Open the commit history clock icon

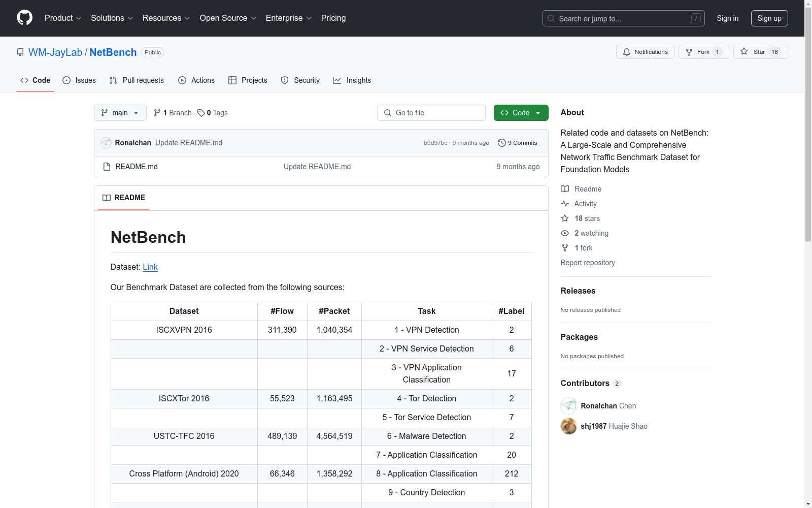[x=501, y=143]
